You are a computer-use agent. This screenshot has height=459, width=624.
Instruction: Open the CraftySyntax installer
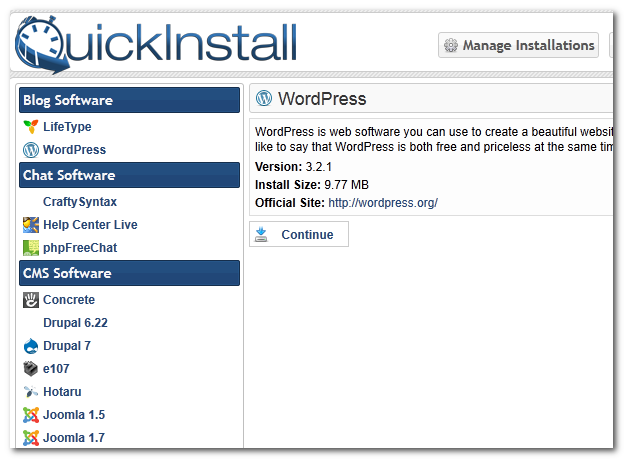coord(80,201)
